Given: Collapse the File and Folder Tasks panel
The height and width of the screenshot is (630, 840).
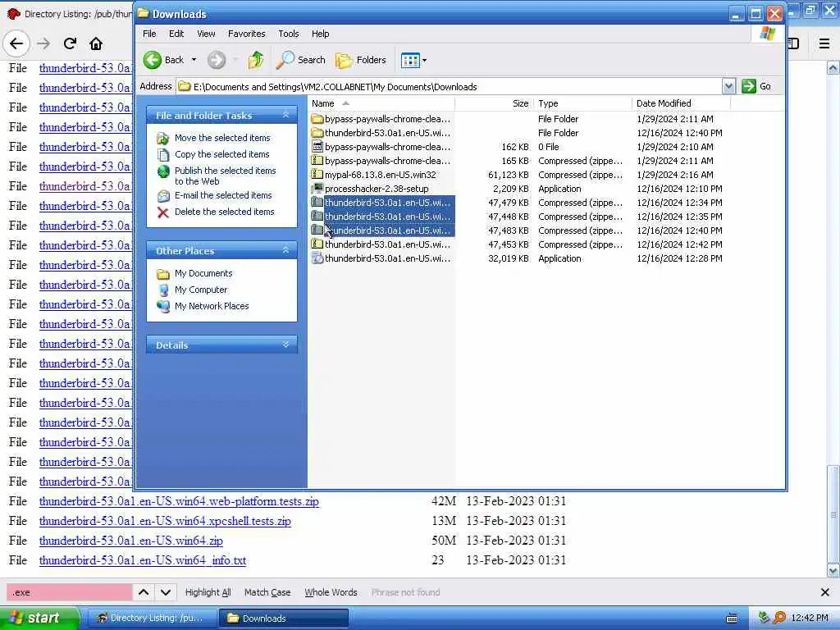Looking at the screenshot, I should pos(285,115).
